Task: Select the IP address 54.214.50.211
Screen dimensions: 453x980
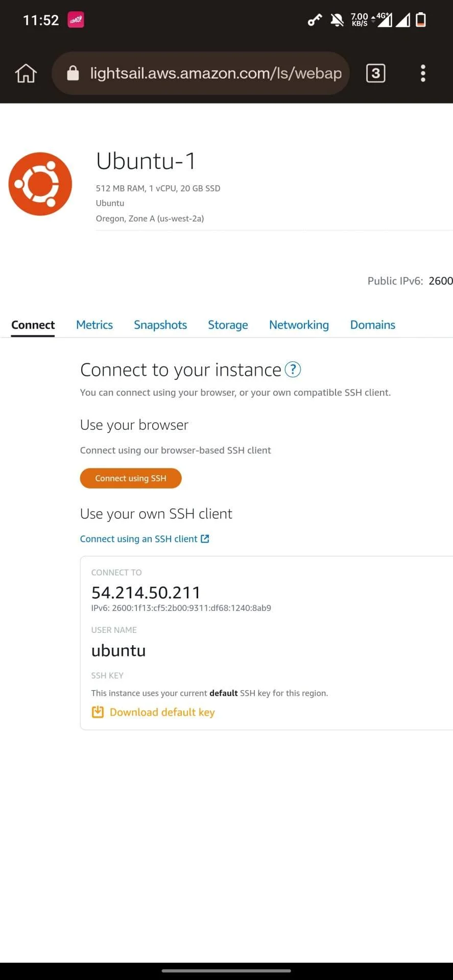Action: click(x=146, y=592)
